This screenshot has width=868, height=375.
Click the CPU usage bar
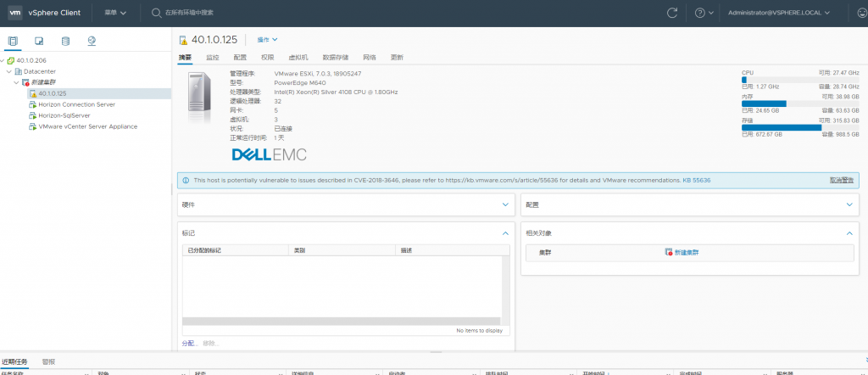(800, 80)
